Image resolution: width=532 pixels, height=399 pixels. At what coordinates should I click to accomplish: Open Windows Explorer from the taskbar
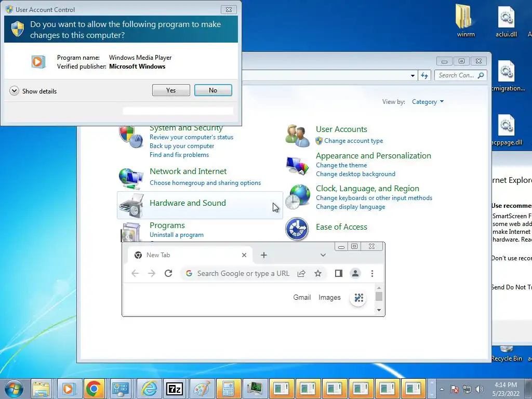tap(41, 389)
